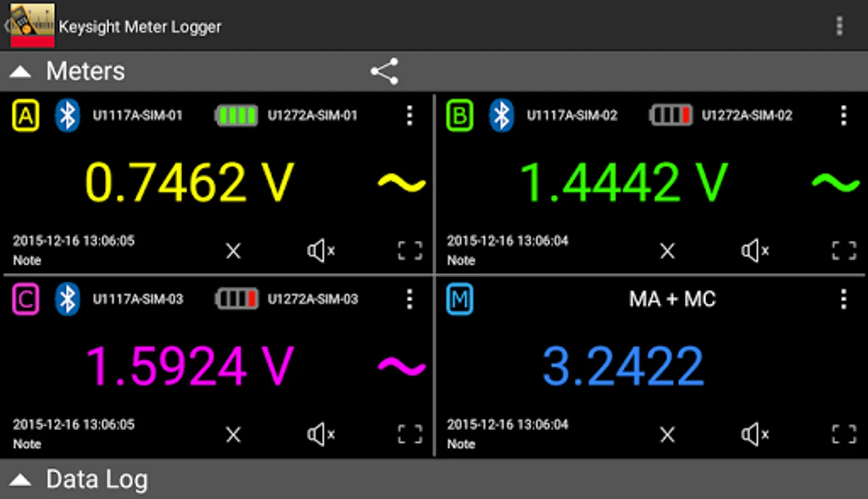Tap the yellow AC waveform symbol
The image size is (868, 499).
(x=402, y=183)
